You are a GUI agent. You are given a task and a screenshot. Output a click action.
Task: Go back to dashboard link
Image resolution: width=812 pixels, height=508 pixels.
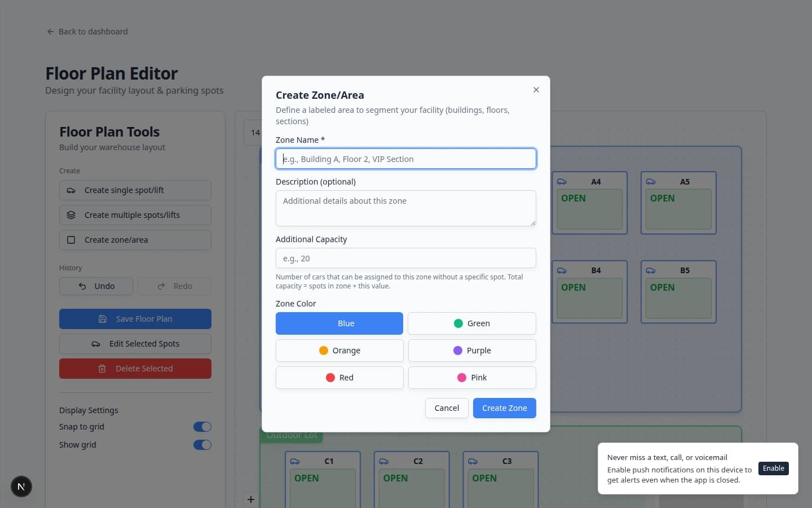coord(87,32)
